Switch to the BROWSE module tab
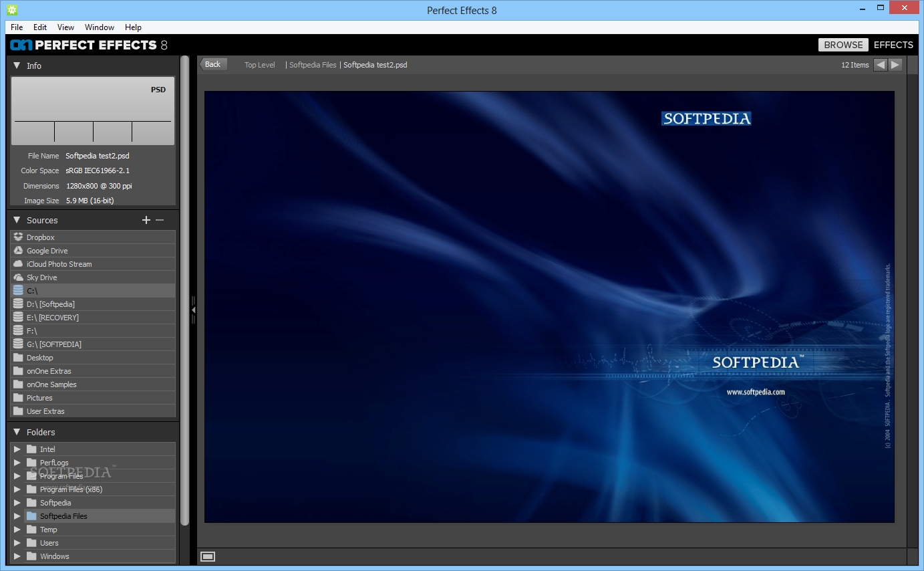This screenshot has height=571, width=924. pos(843,45)
